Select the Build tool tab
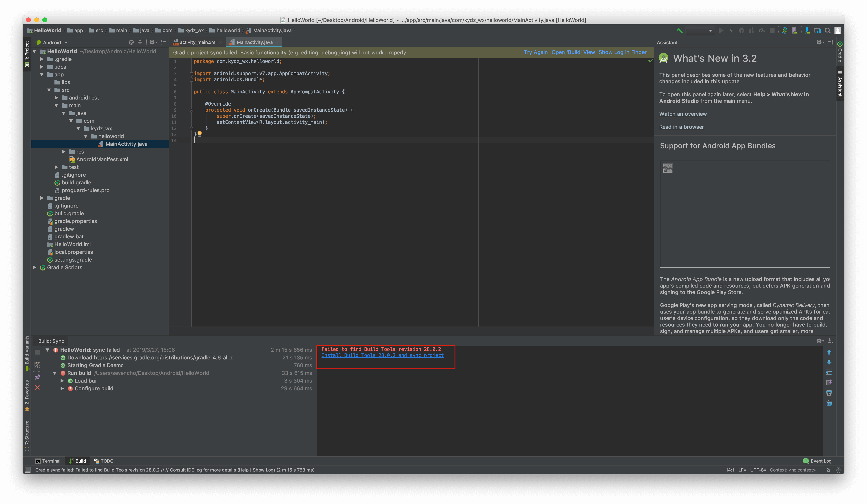The image size is (867, 504). click(77, 461)
